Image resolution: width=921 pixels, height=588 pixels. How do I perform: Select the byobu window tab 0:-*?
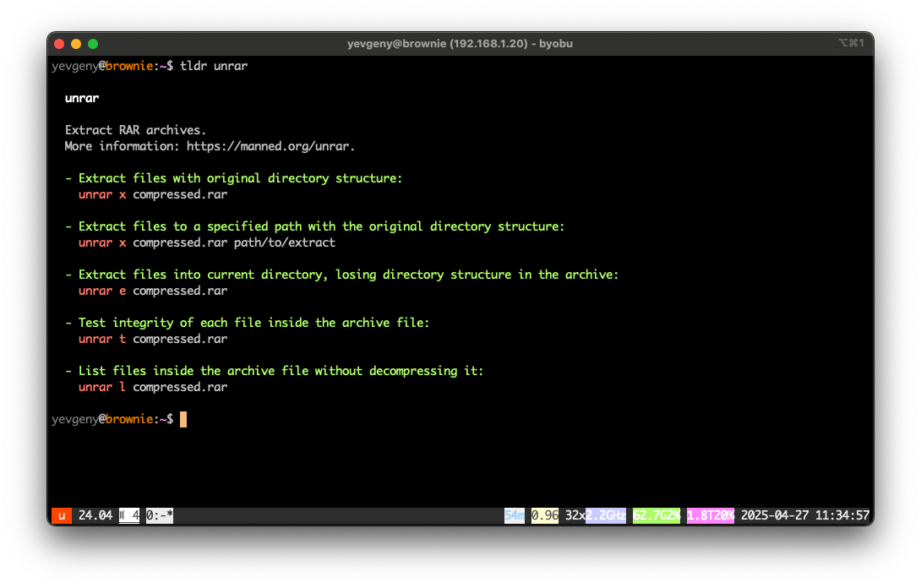[159, 515]
